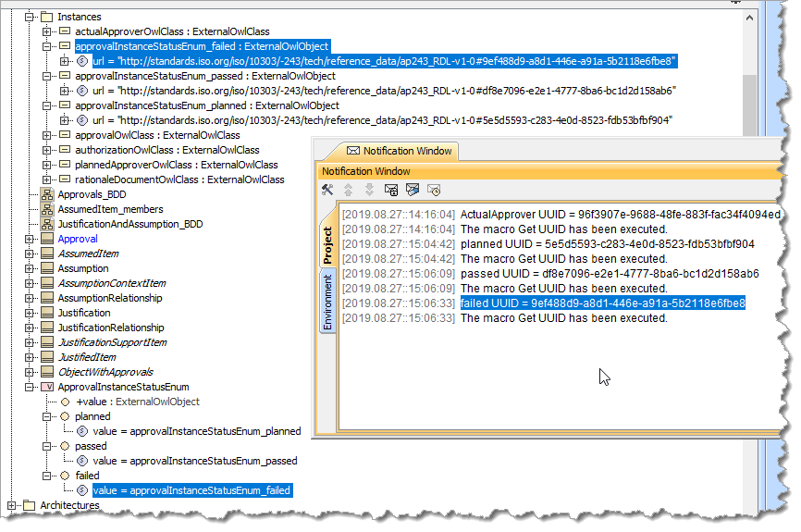
Task: Click the ApprovalInstanceStatusEnum value type icon
Action: pyautogui.click(x=47, y=387)
